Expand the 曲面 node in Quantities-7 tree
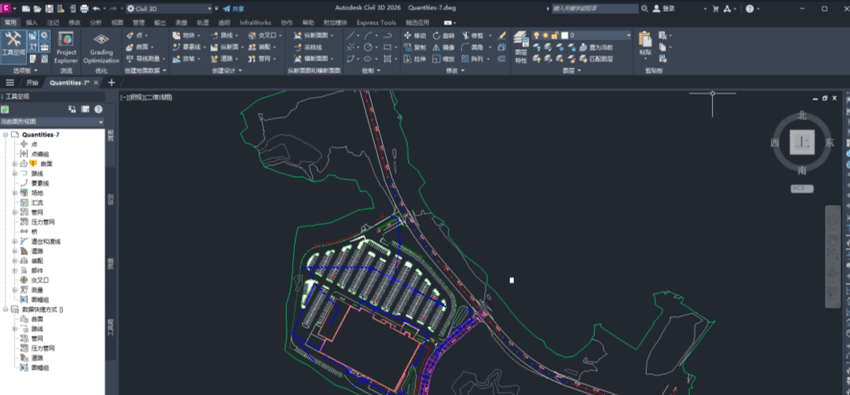 tap(15, 164)
